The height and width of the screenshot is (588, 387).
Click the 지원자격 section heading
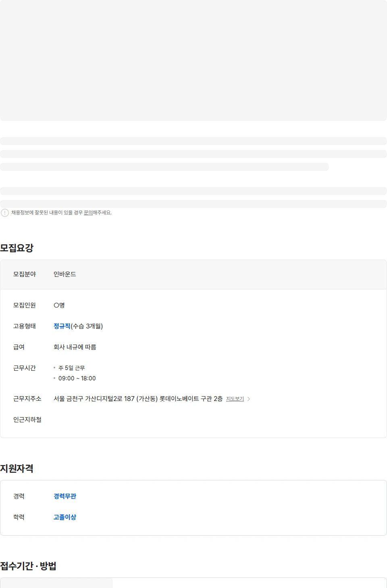coord(17,468)
